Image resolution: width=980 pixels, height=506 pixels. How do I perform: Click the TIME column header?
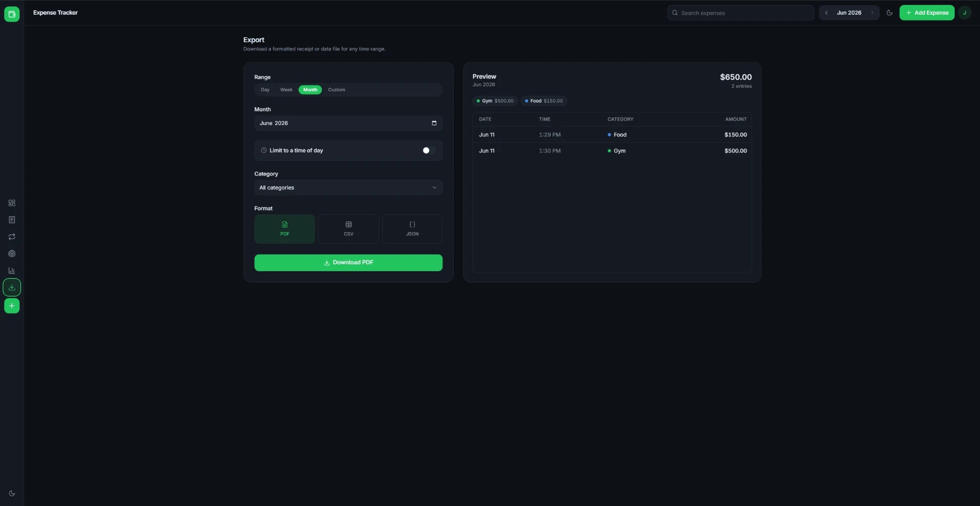pos(544,119)
